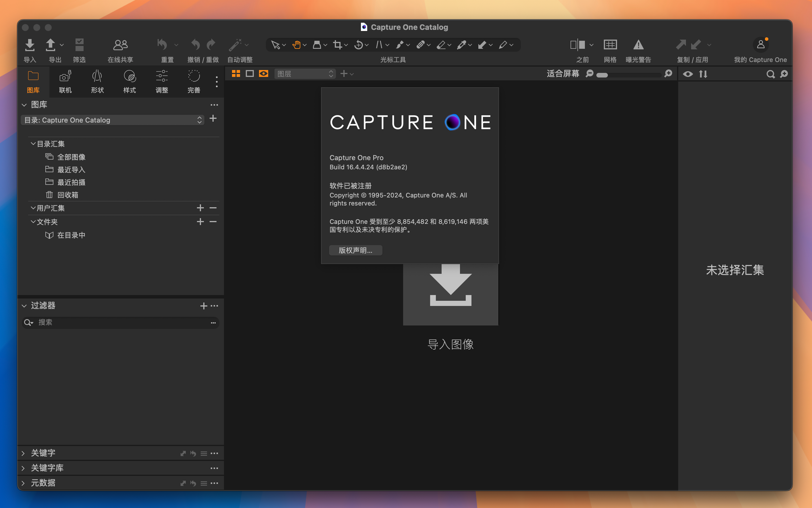812x508 pixels.
Task: Click the copy adjustments arrow icon
Action: (681, 45)
